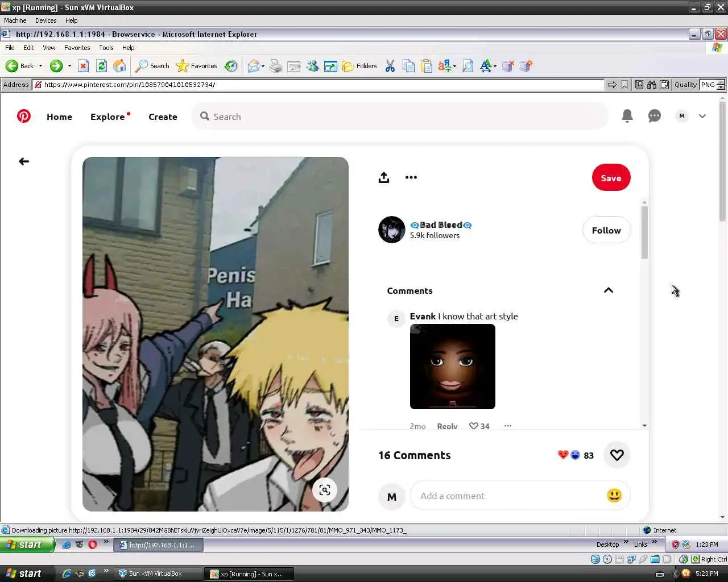Go back using the left arrow on page

pos(24,161)
